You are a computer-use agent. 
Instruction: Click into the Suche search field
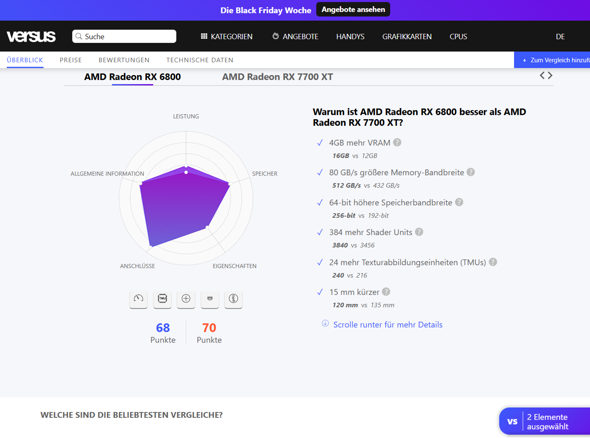point(124,36)
